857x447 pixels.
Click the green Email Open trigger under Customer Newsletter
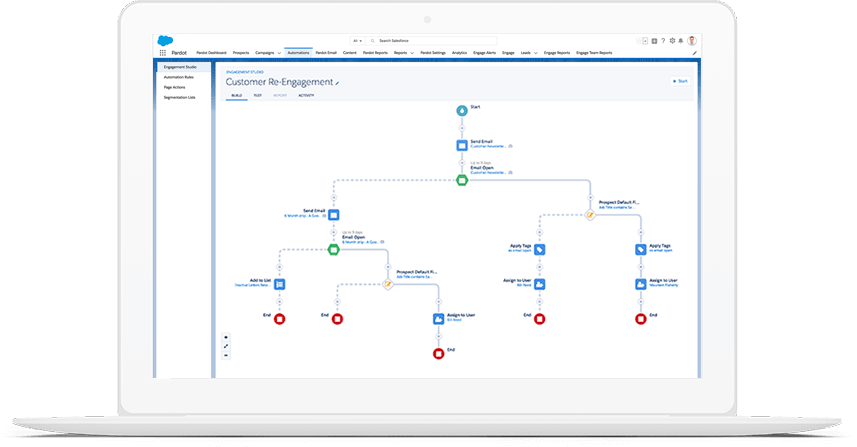(461, 180)
